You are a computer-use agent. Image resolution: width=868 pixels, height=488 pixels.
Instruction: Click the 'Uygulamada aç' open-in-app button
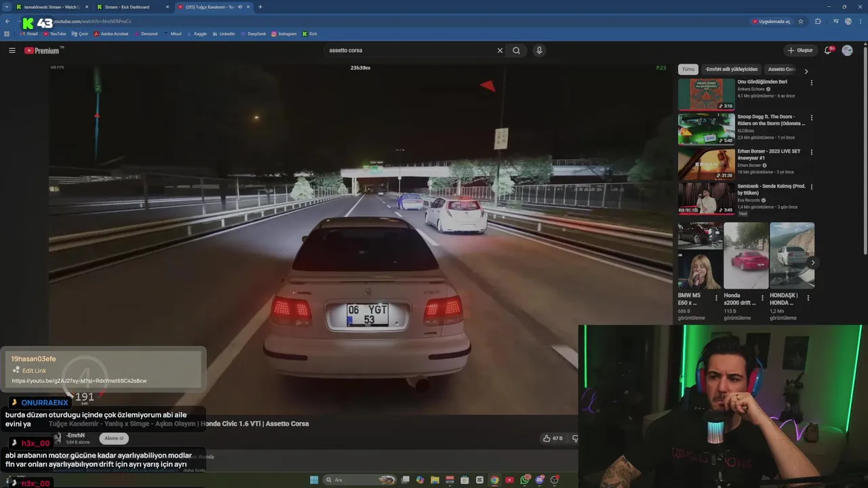772,21
